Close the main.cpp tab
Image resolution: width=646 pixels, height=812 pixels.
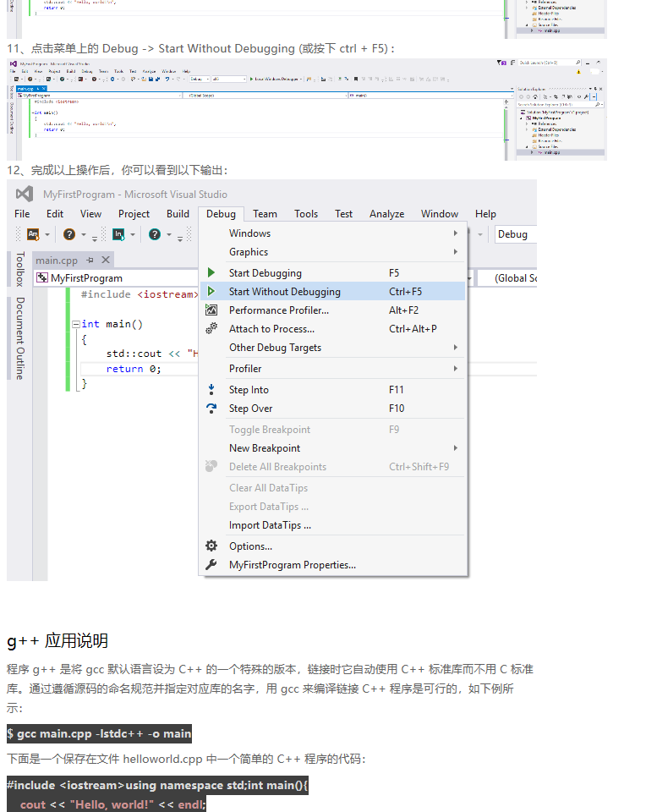click(106, 260)
